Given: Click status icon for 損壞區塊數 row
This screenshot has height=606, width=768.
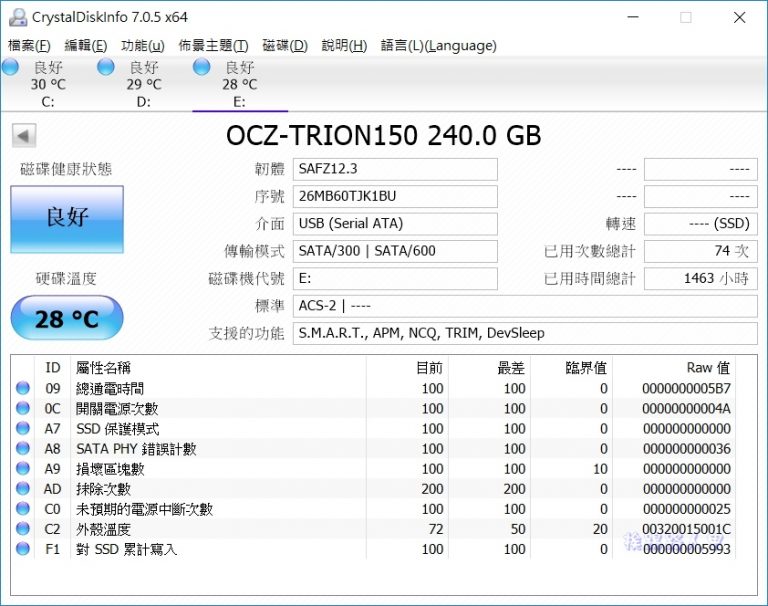Looking at the screenshot, I should coord(23,468).
